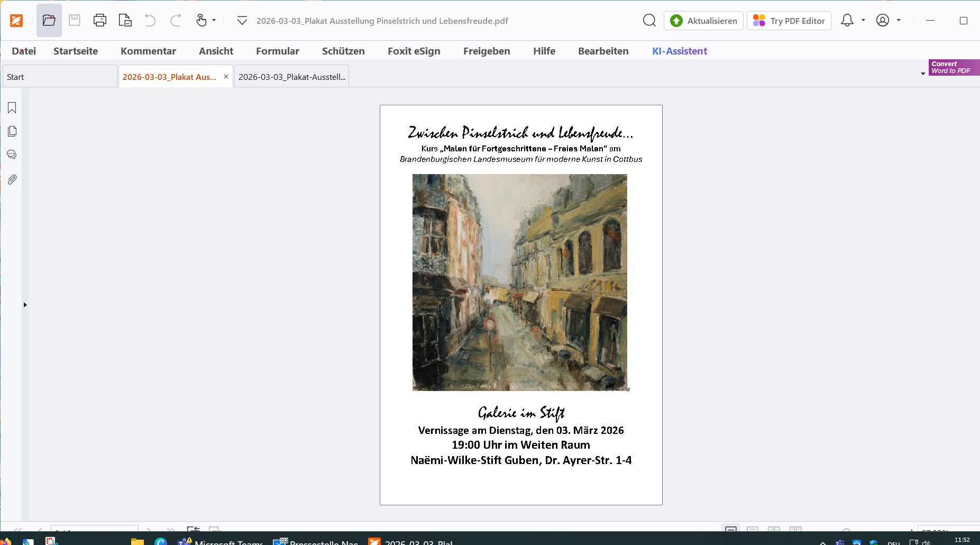Expand the collapsed left navigation panel

[25, 305]
